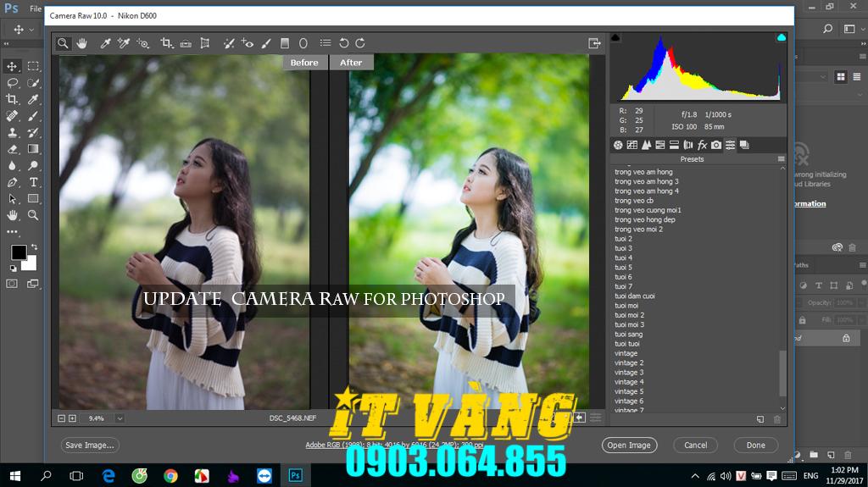The width and height of the screenshot is (868, 487).
Task: Click the background color swatch
Action: click(x=30, y=263)
